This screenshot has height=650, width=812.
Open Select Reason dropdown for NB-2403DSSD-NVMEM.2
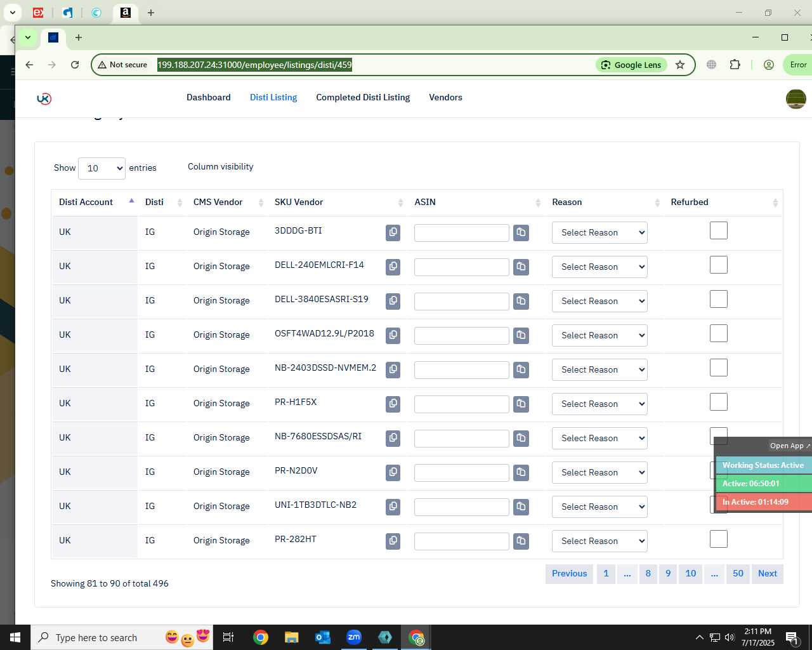599,369
